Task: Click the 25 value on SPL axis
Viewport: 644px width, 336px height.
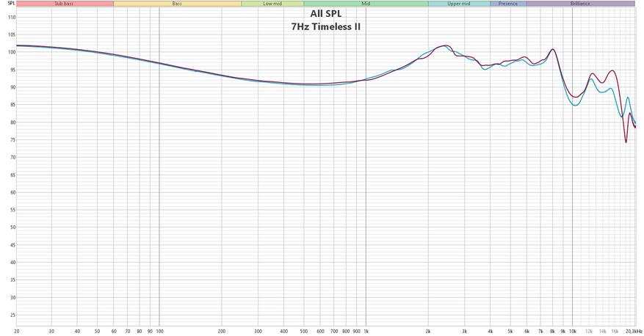Action: [x=13, y=315]
